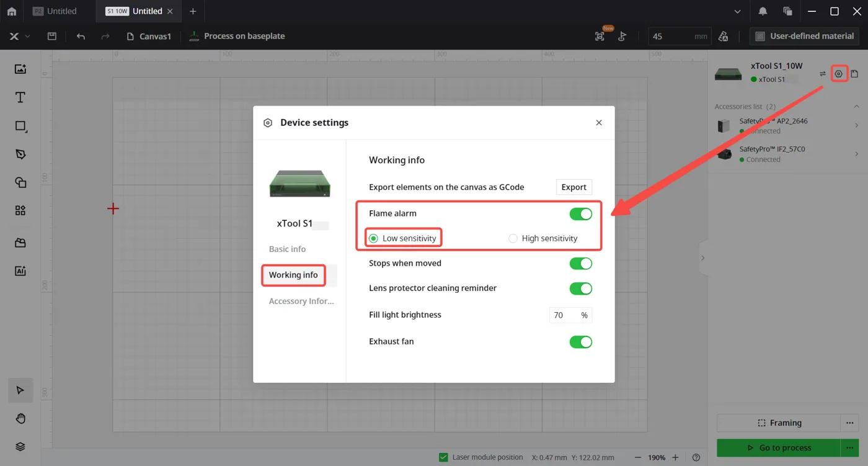Select SafetyPro AP2_2646 accessory thumbnail
Viewport: 868px width, 466px height.
[724, 126]
